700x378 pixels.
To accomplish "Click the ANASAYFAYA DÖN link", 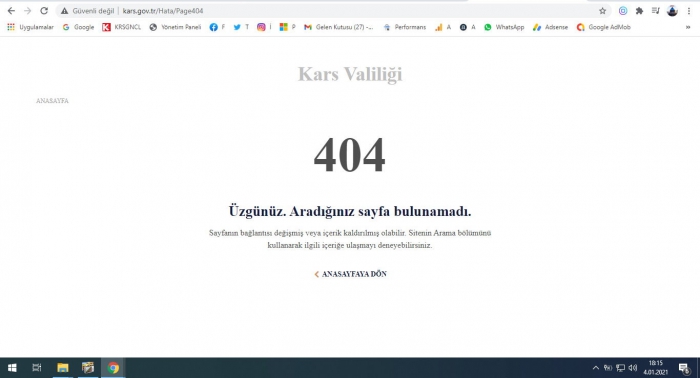I will click(350, 274).
